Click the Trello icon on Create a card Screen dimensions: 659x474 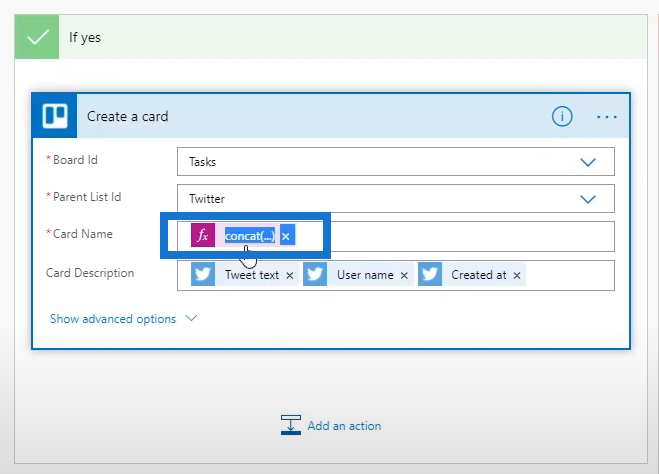pyautogui.click(x=55, y=116)
